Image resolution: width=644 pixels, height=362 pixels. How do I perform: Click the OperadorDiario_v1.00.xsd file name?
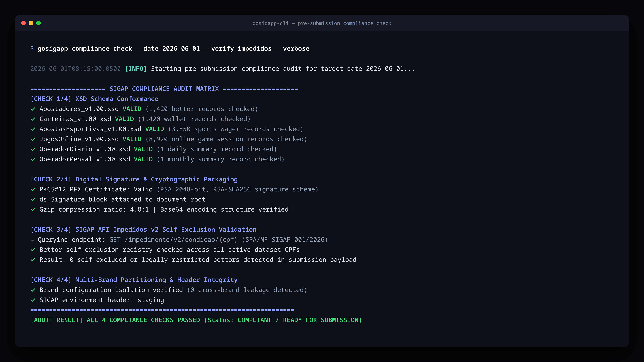pyautogui.click(x=85, y=149)
